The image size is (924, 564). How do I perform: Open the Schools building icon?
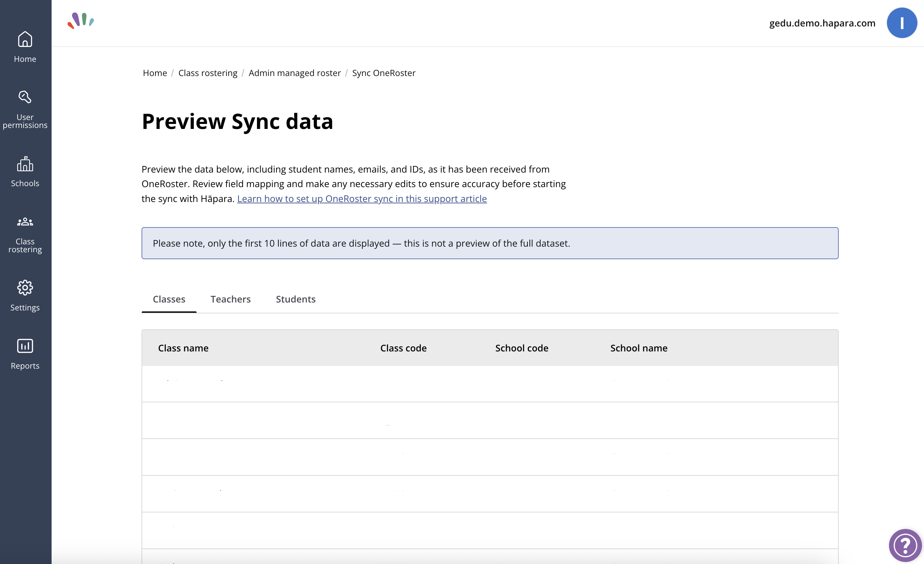(x=25, y=164)
